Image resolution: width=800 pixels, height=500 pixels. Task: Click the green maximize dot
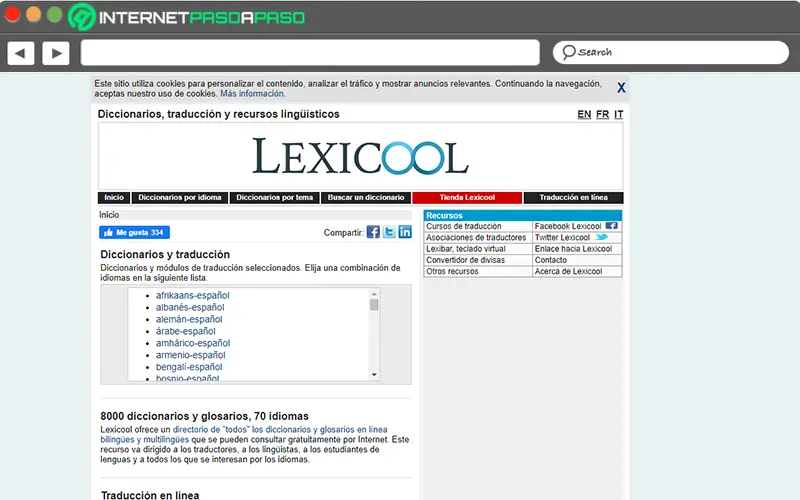pyautogui.click(x=54, y=14)
